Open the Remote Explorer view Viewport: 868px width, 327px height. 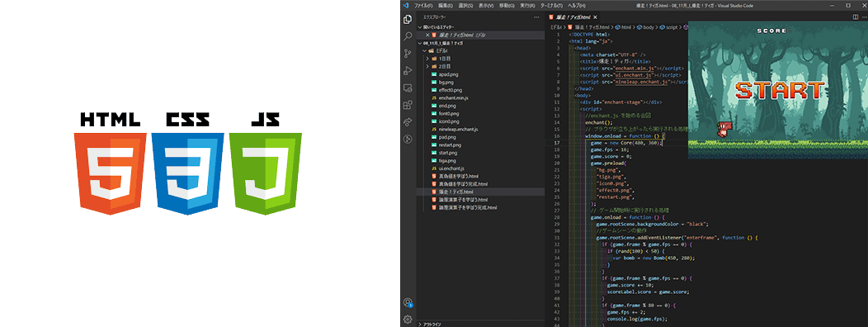click(x=408, y=88)
